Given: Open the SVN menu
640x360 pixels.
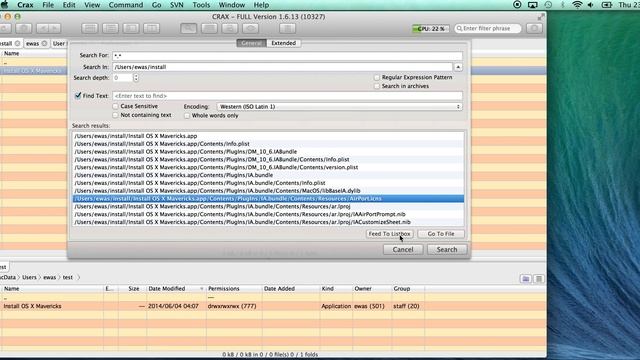Looking at the screenshot, I should (x=176, y=5).
